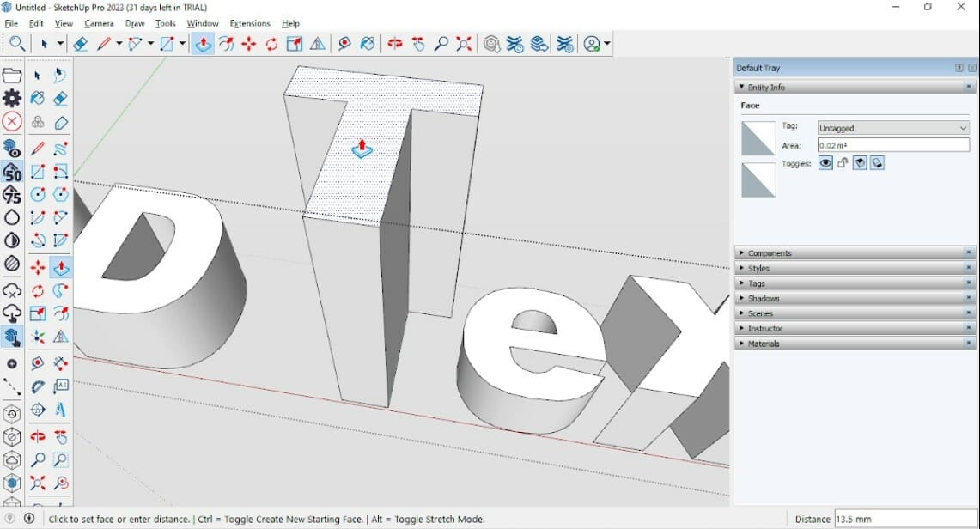Open the Tag dropdown showing Untagged
The height and width of the screenshot is (529, 980).
pyautogui.click(x=893, y=128)
